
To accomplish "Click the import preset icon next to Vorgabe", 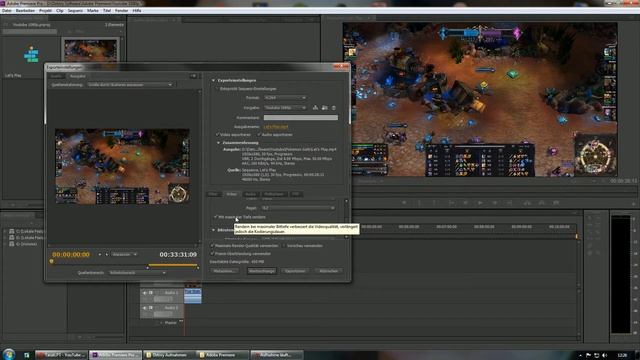I will (x=324, y=108).
